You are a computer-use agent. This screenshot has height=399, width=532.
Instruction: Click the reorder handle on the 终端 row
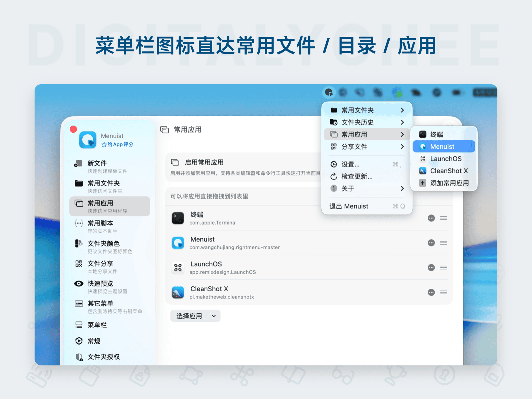pyautogui.click(x=443, y=218)
